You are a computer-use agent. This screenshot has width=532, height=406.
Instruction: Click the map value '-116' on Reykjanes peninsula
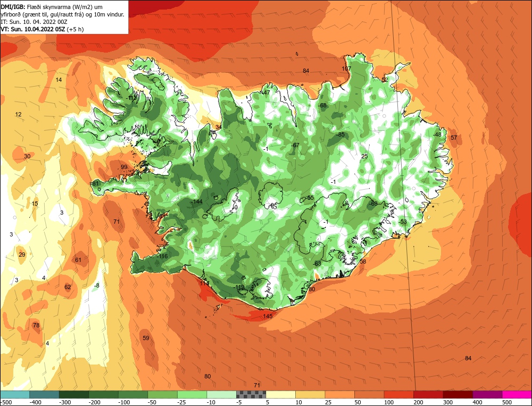pos(162,256)
